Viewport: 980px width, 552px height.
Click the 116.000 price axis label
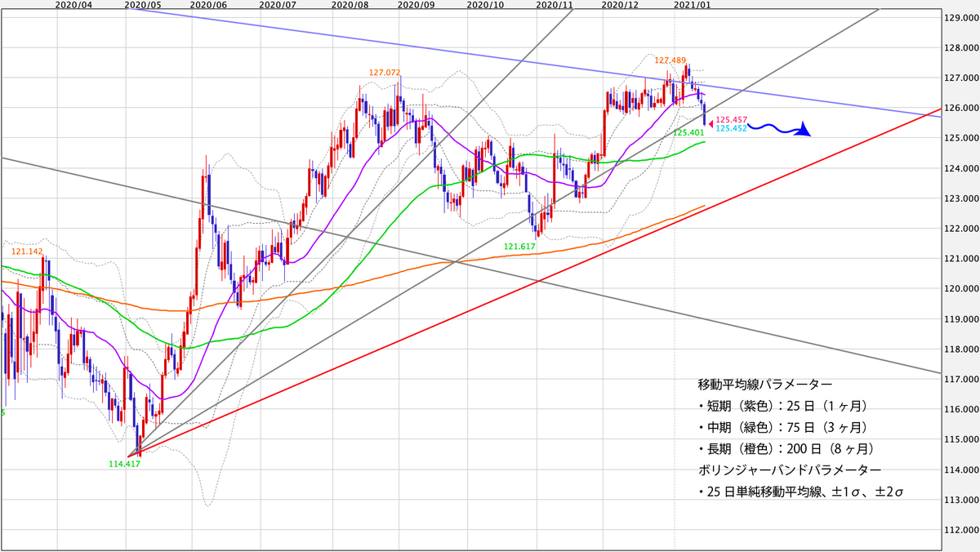pyautogui.click(x=962, y=409)
